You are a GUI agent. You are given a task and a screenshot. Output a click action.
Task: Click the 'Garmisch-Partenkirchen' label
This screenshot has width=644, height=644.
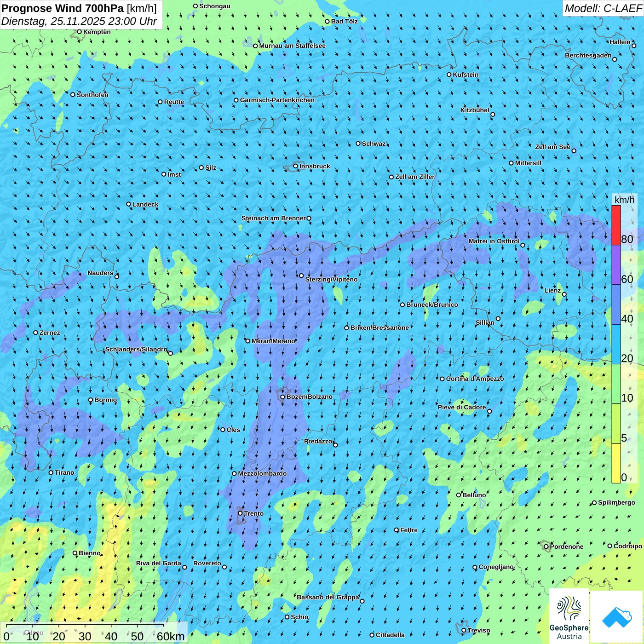277,100
